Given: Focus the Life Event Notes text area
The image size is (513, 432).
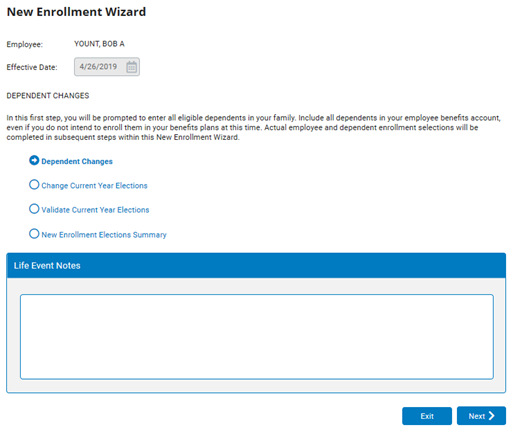Looking at the screenshot, I should [x=257, y=337].
